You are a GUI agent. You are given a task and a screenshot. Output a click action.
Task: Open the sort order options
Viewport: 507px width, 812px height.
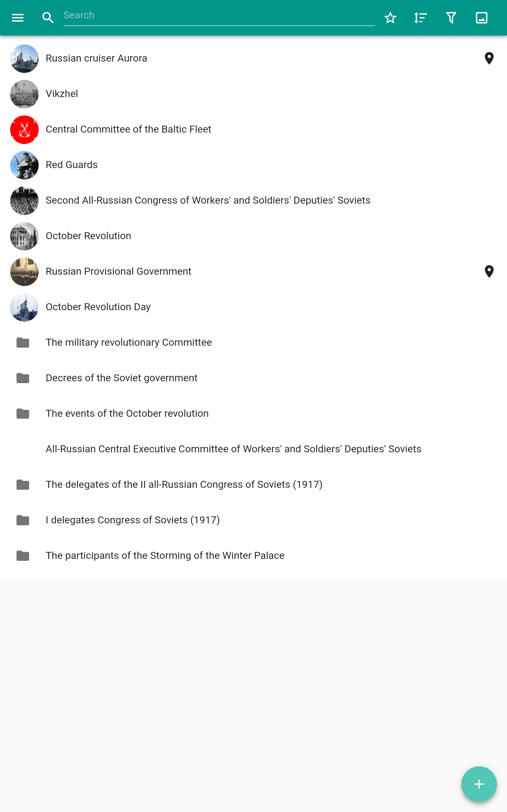coord(420,18)
